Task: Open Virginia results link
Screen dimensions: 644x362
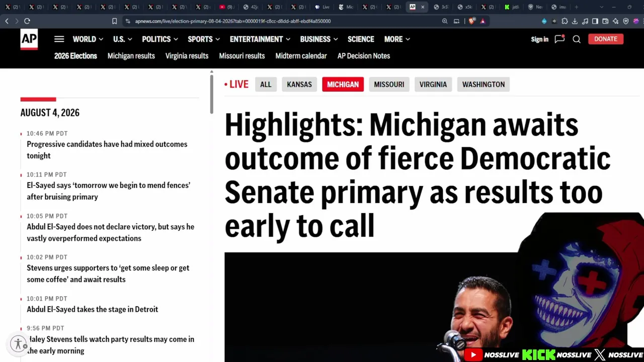Action: pyautogui.click(x=187, y=56)
